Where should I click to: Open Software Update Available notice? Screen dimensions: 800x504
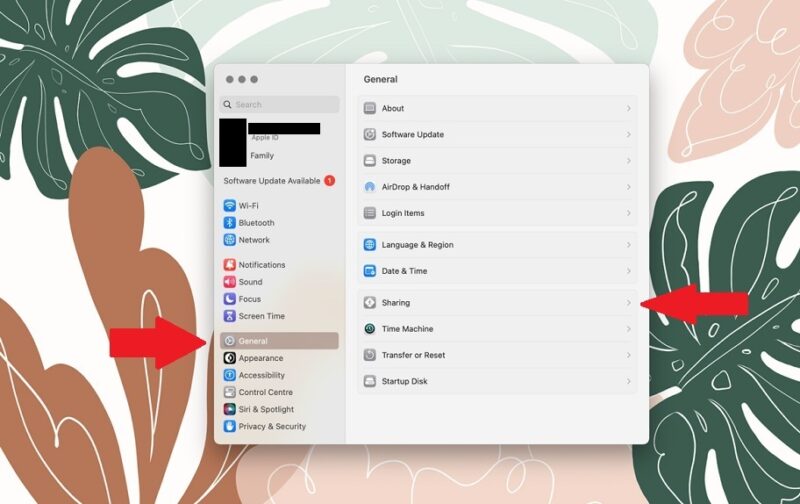pyautogui.click(x=272, y=181)
